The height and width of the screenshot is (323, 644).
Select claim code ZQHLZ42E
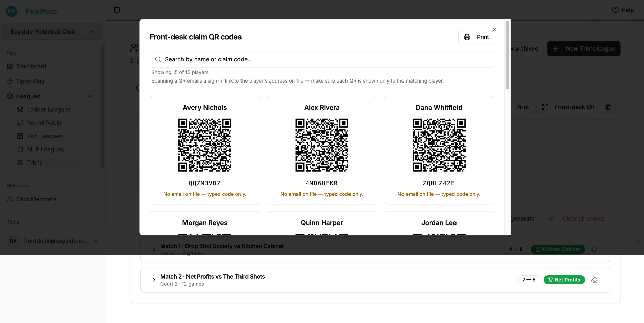439,183
